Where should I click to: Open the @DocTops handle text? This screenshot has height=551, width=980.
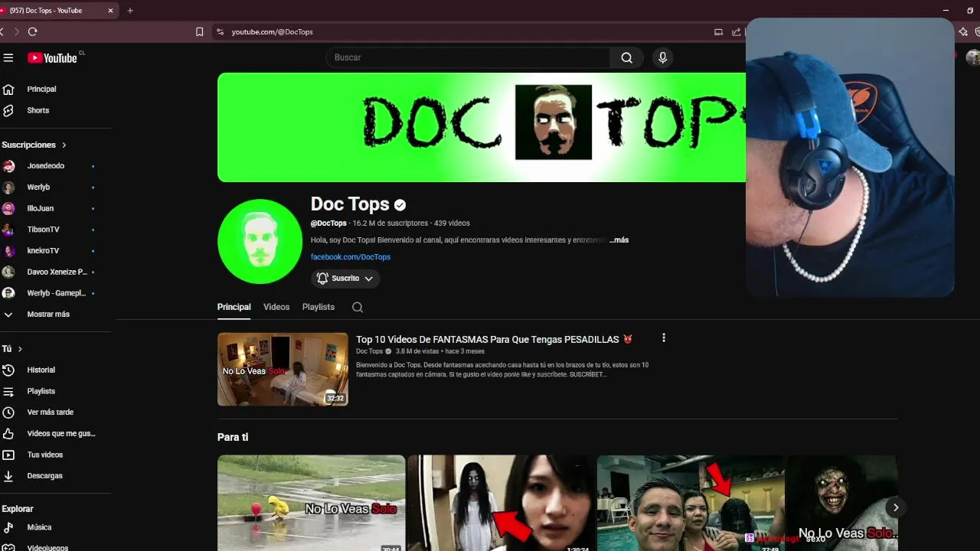[x=328, y=223]
